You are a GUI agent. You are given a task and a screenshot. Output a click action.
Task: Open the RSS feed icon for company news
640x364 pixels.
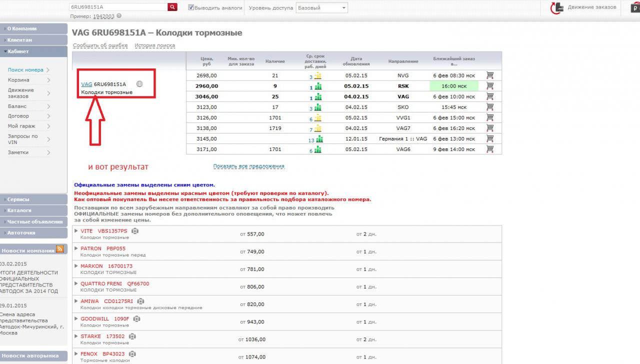click(x=60, y=249)
